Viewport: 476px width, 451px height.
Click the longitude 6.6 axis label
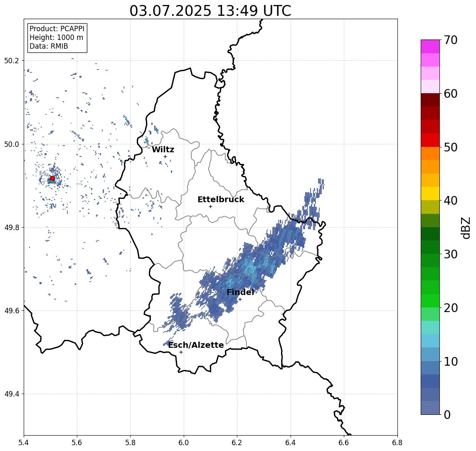coord(344,443)
